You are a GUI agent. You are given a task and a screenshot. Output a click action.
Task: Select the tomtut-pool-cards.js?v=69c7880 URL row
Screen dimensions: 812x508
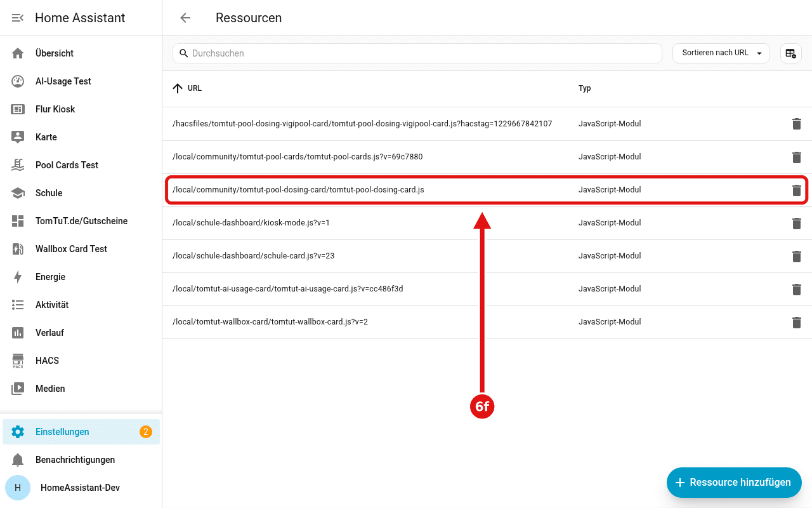point(487,157)
